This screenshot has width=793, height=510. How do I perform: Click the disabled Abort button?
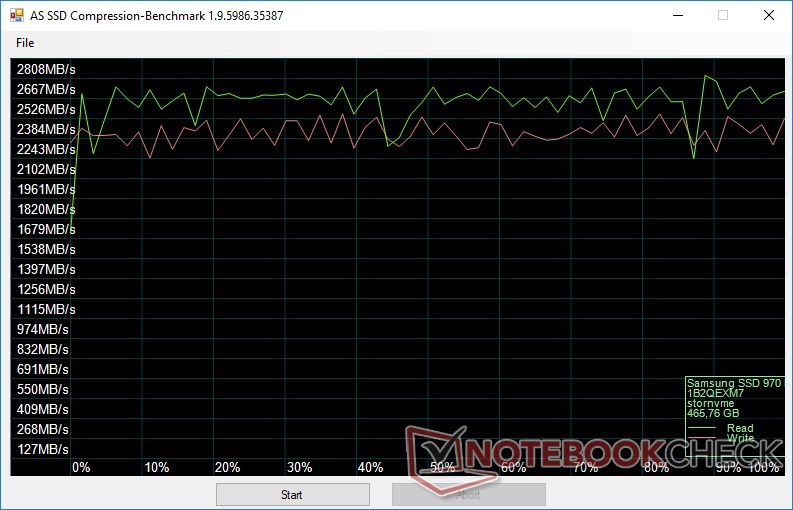click(468, 494)
